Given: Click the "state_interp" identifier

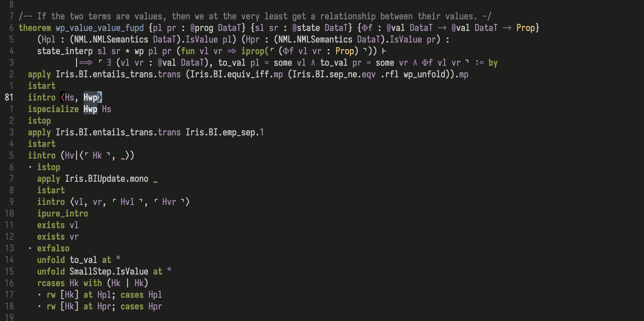Looking at the screenshot, I should (x=65, y=51).
